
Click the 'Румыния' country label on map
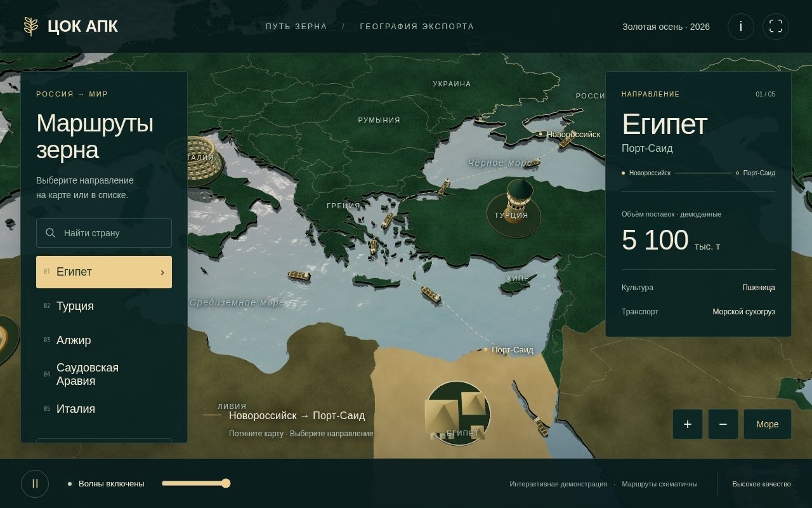(379, 120)
